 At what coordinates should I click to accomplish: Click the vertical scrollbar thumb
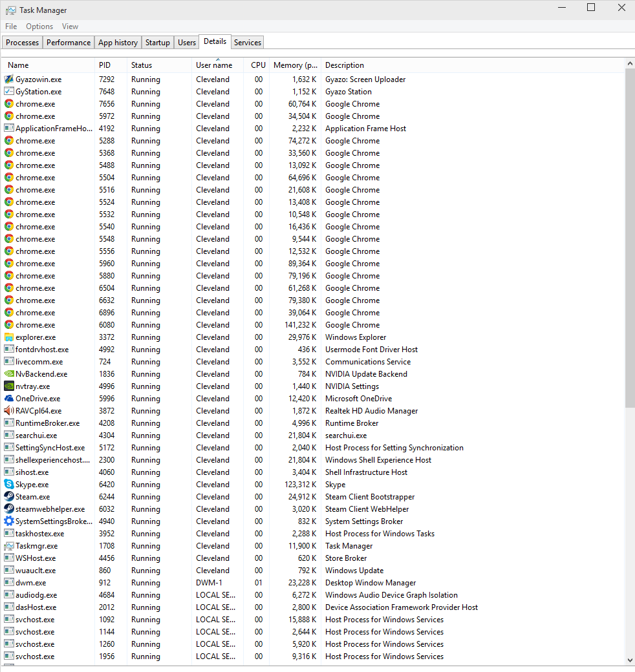tap(630, 238)
